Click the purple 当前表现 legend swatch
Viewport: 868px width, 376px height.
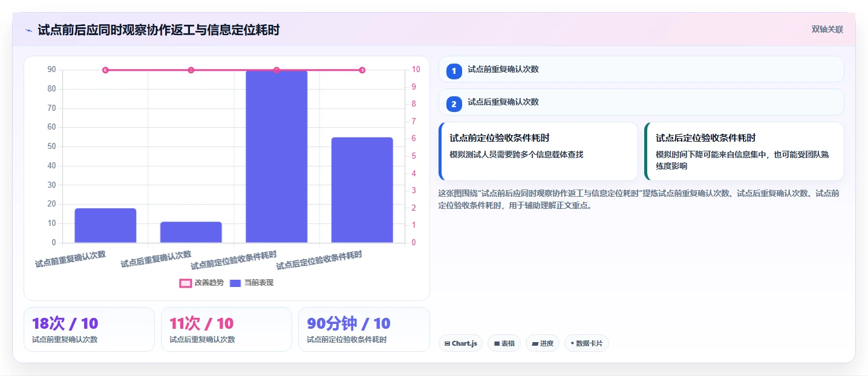[x=235, y=283]
